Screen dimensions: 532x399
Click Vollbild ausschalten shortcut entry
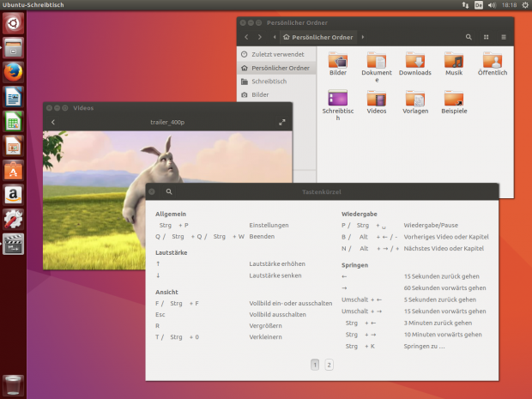[277, 315]
